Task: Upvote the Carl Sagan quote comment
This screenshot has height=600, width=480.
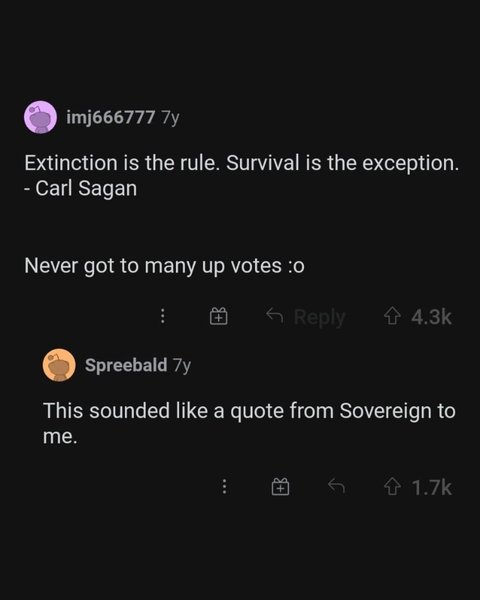Action: (392, 316)
